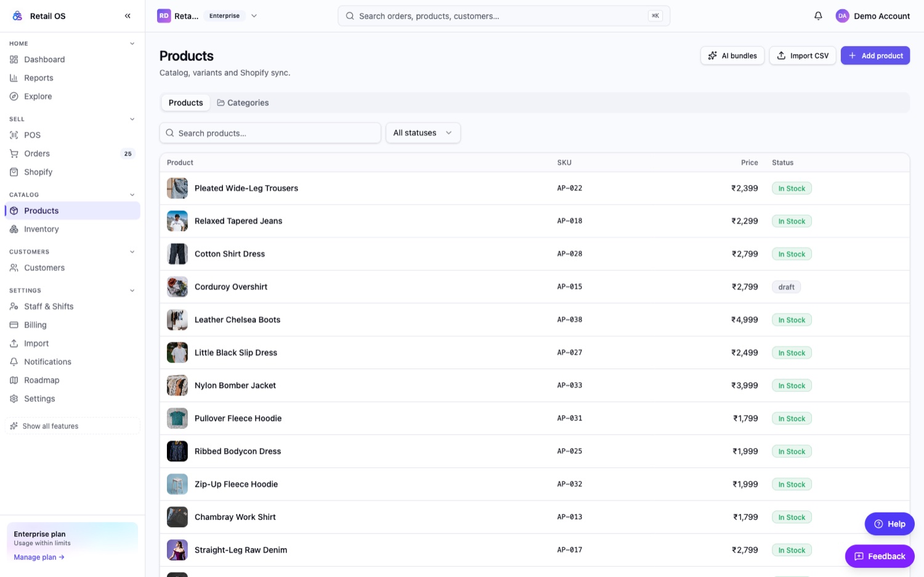Click SKU AP-033

click(570, 385)
